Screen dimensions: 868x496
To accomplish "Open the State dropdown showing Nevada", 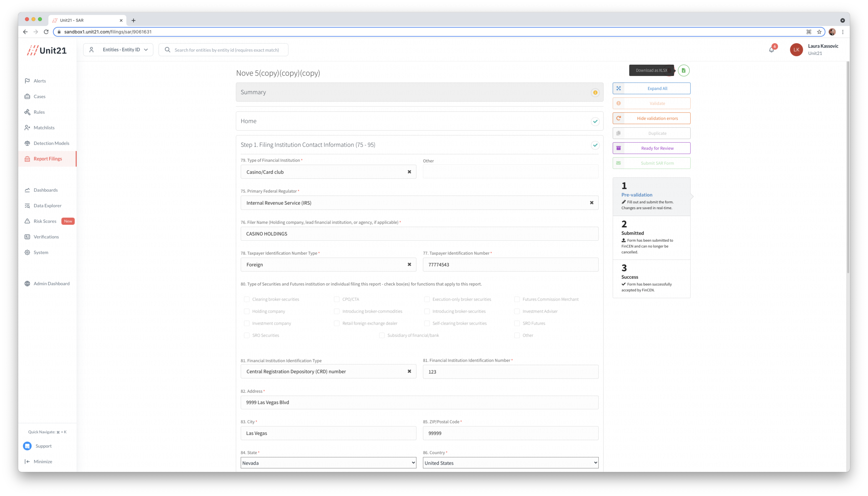I will [328, 463].
